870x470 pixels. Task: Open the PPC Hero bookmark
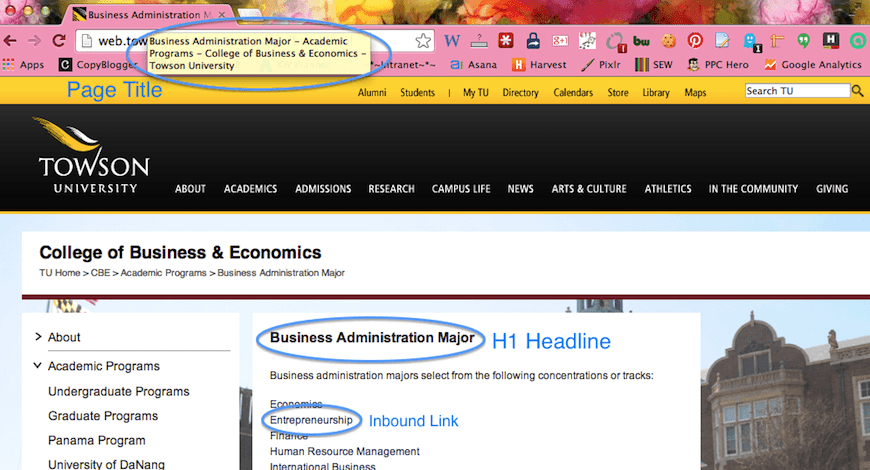pos(718,64)
